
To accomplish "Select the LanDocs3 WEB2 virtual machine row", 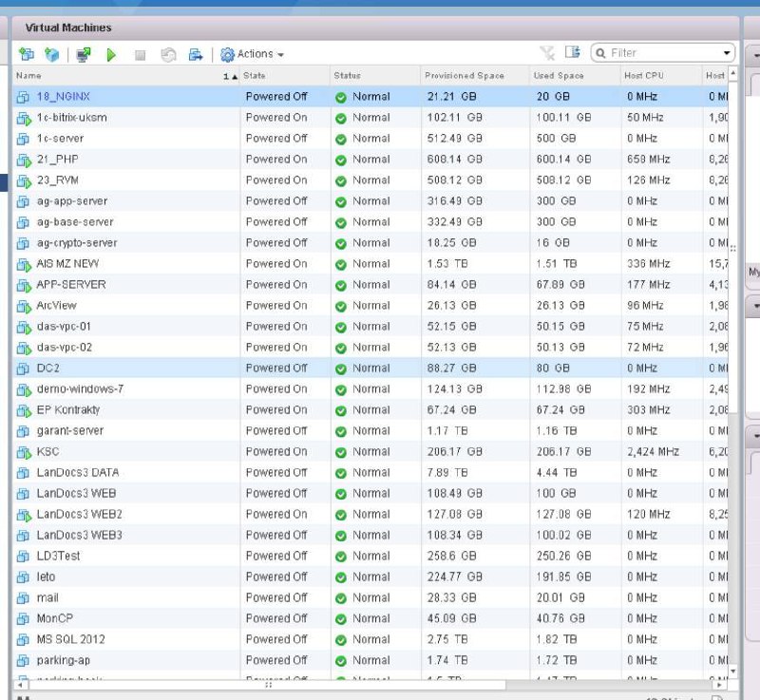I will [79, 514].
